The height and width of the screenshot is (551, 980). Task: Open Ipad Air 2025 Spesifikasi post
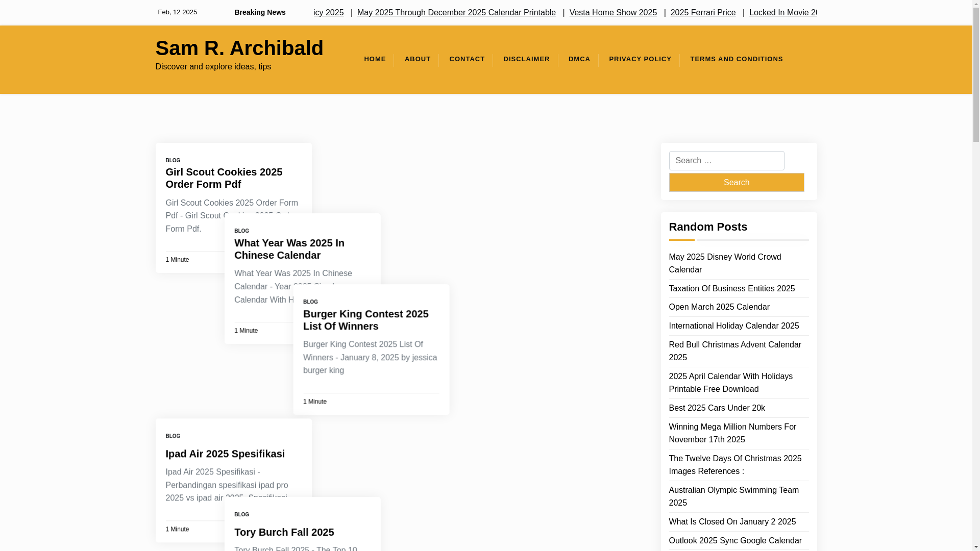225,454
